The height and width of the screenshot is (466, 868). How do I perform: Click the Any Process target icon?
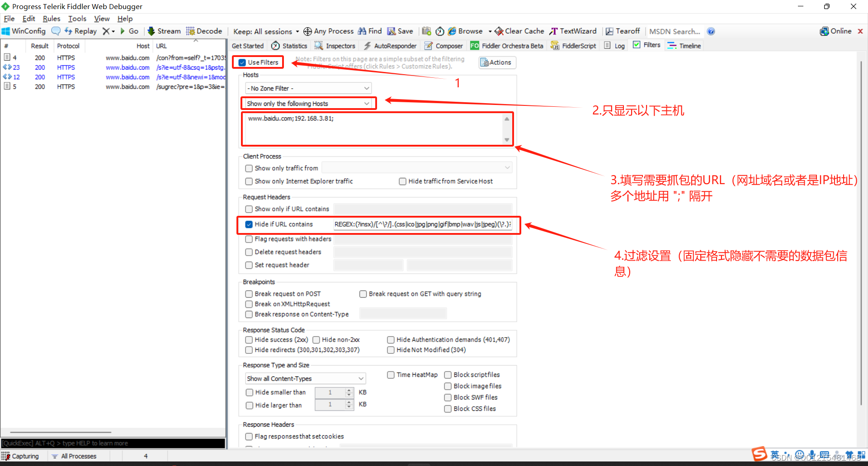[307, 31]
